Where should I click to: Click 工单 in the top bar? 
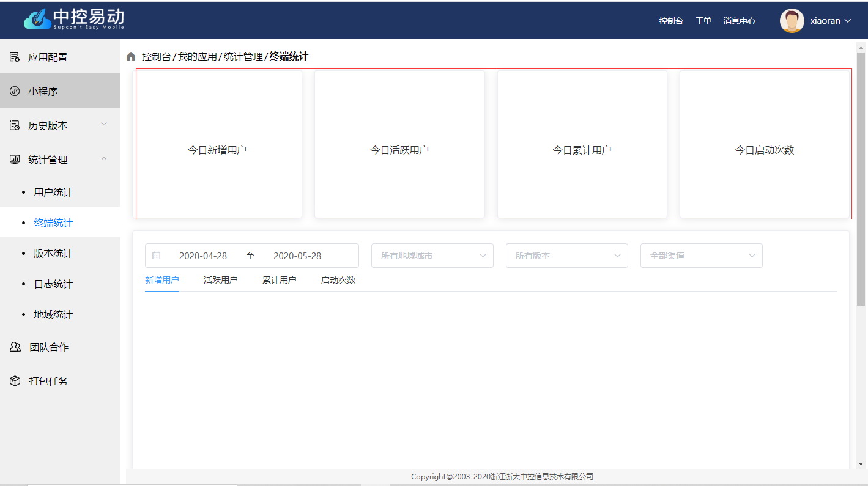[x=703, y=21]
